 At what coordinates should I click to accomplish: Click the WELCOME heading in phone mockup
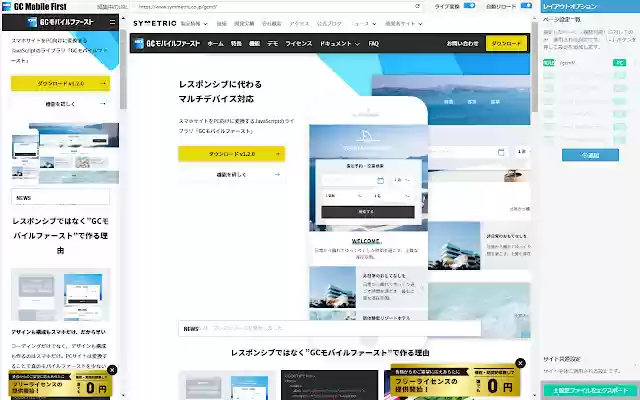[366, 241]
